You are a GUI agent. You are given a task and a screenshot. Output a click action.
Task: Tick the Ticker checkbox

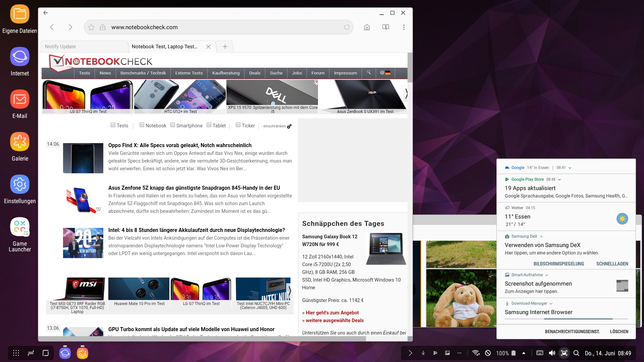pos(238,125)
